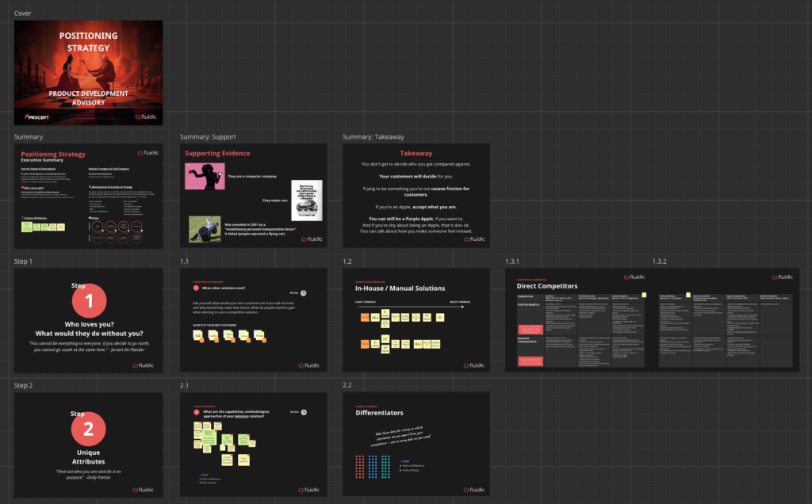Click the 'Differentiators' heading in frame 2.2

point(380,413)
